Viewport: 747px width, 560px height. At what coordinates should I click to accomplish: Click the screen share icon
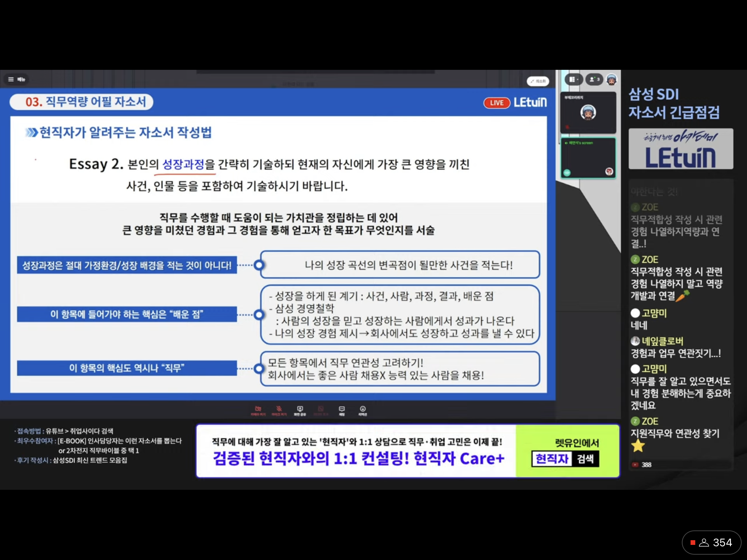pyautogui.click(x=300, y=410)
